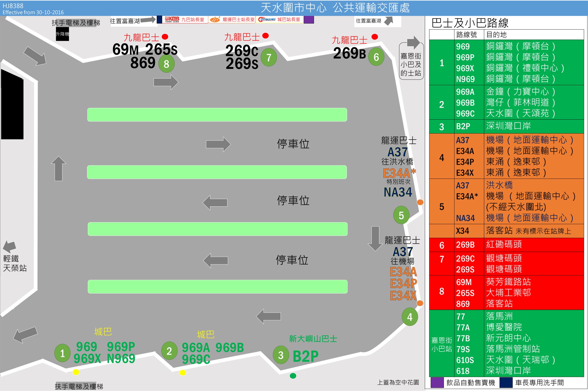This screenshot has width=588, height=391.
Task: Click the 洪水橋 destination in the table
Action: (x=499, y=185)
